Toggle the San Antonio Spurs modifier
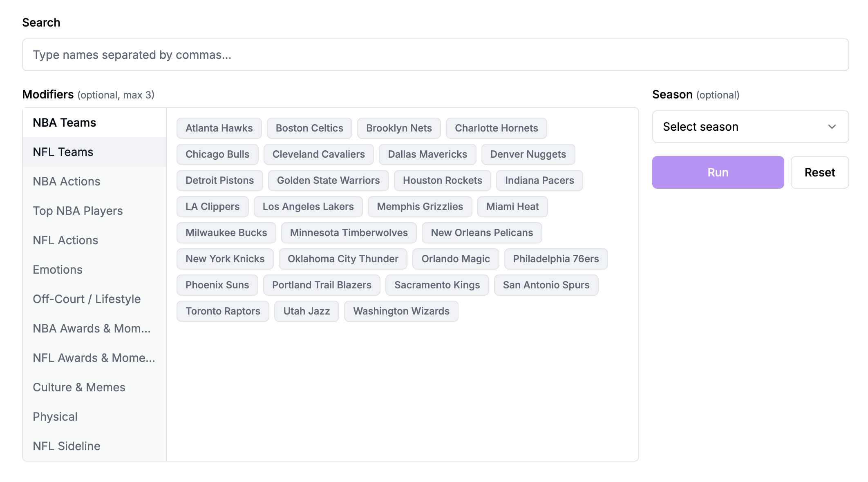Image resolution: width=868 pixels, height=482 pixels. coord(546,285)
